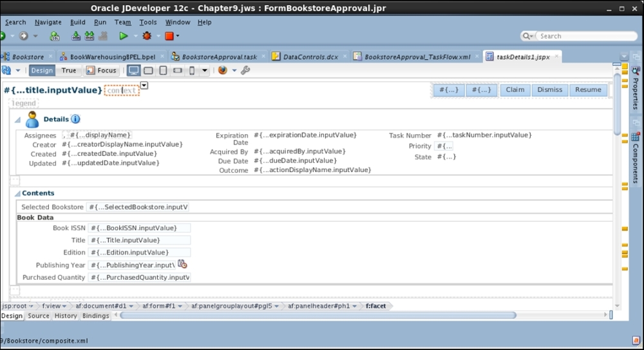The width and height of the screenshot is (644, 350).
Task: Switch to BookstoreApproval_TaskFlow.xml tab
Action: tap(417, 57)
